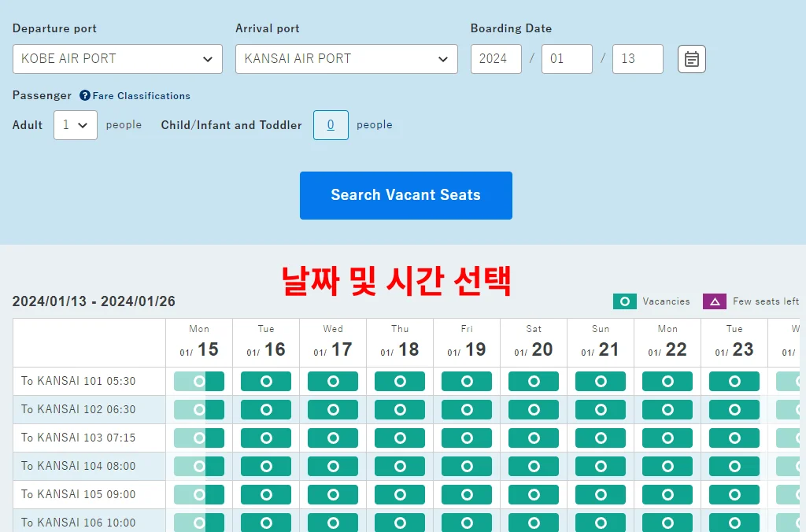Click the day field showing 13
The image size is (806, 532).
click(638, 58)
